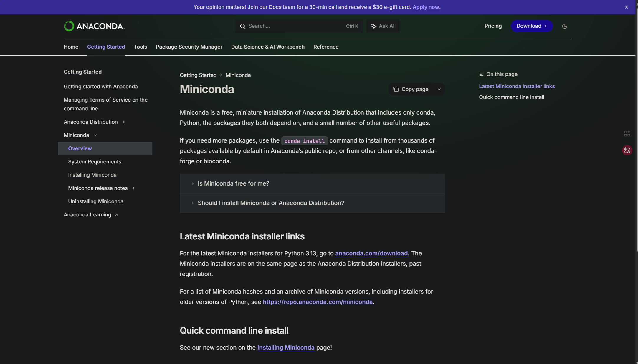Image resolution: width=638 pixels, height=364 pixels.
Task: Click the Apply now banner link
Action: 426,7
